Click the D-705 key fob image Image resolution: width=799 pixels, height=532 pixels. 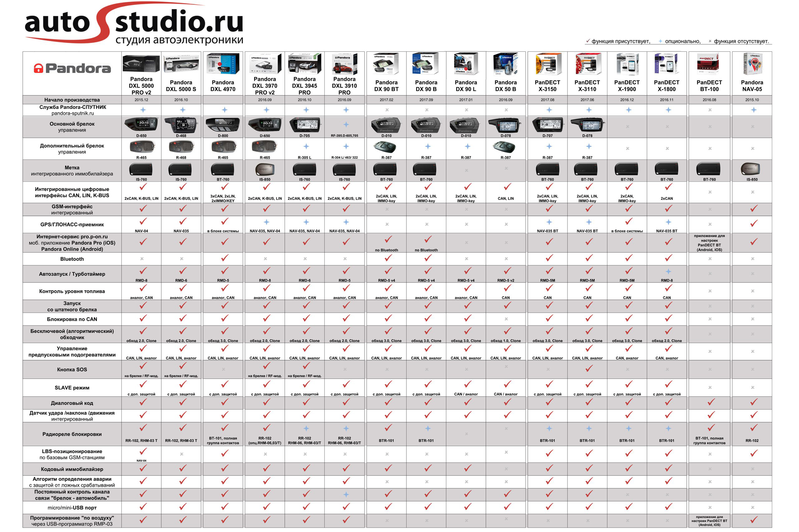point(304,125)
